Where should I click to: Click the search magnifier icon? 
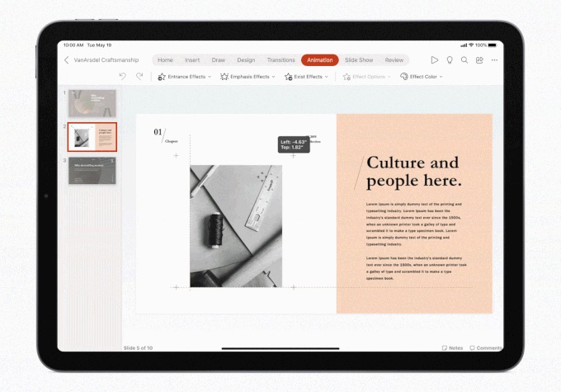click(464, 60)
